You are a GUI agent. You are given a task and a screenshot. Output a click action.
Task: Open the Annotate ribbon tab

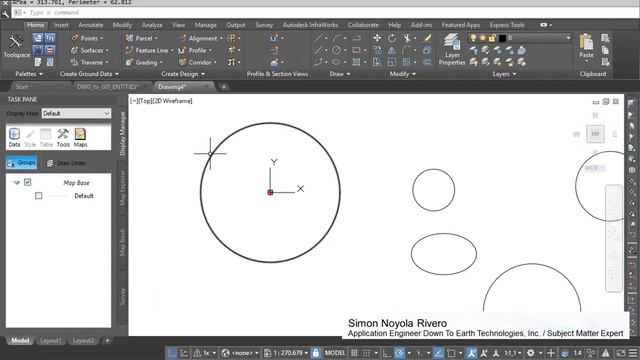(x=91, y=25)
